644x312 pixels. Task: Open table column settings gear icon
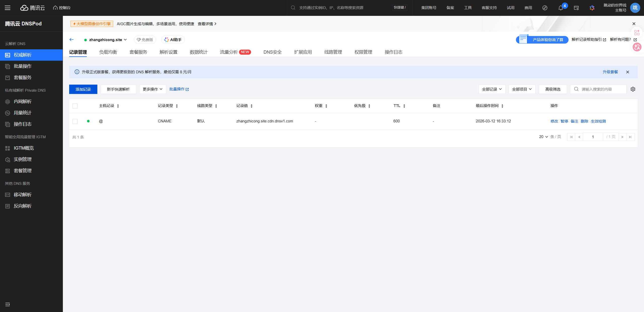(x=633, y=89)
